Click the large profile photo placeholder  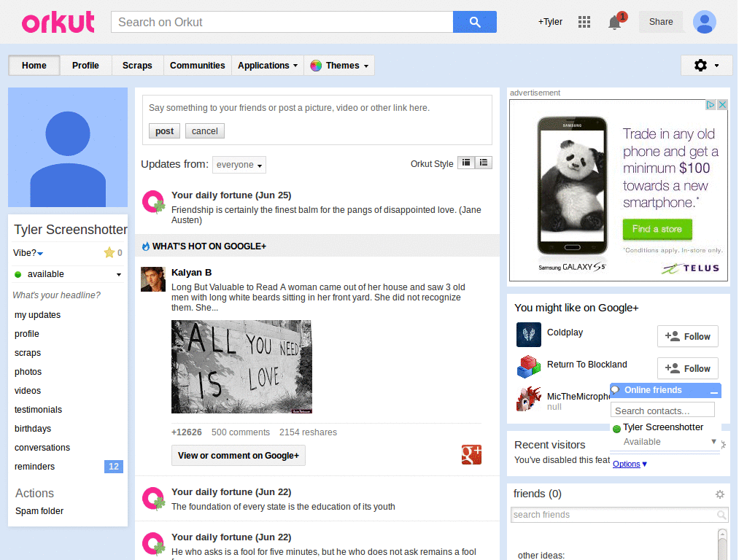[68, 147]
